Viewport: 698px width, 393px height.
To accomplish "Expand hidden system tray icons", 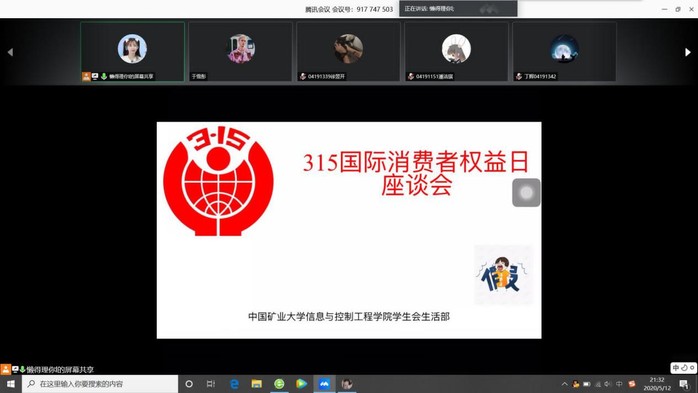I will click(x=564, y=384).
